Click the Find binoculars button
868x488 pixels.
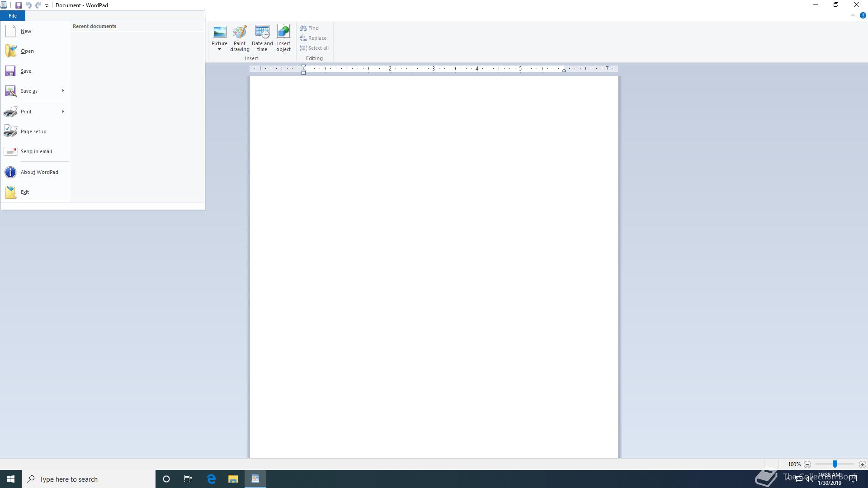[309, 28]
